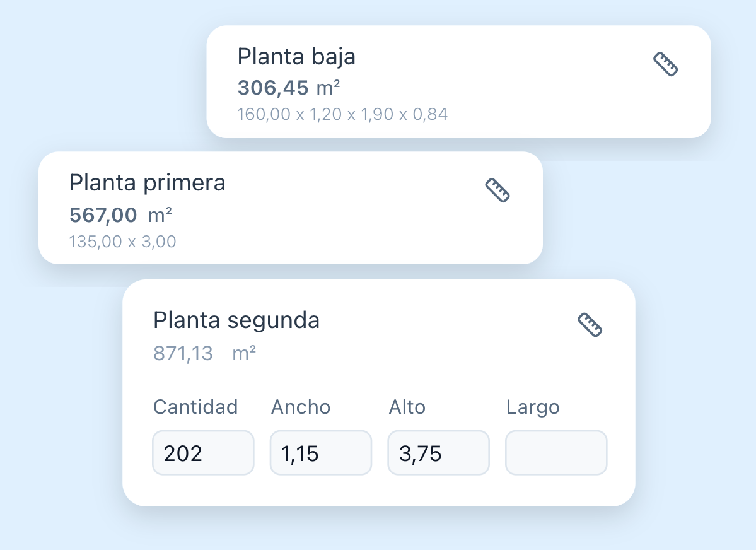Screen dimensions: 756x550
Task: Click the 871,13 area figure
Action: [184, 353]
